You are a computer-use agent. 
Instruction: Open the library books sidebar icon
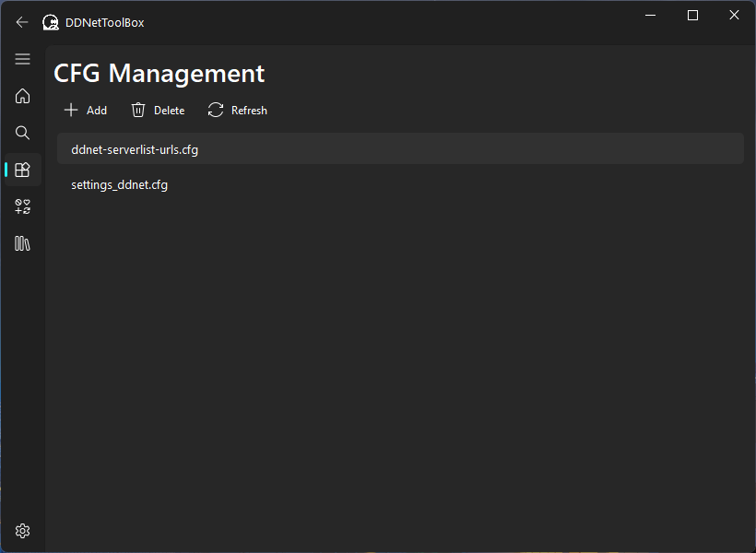pyautogui.click(x=23, y=243)
